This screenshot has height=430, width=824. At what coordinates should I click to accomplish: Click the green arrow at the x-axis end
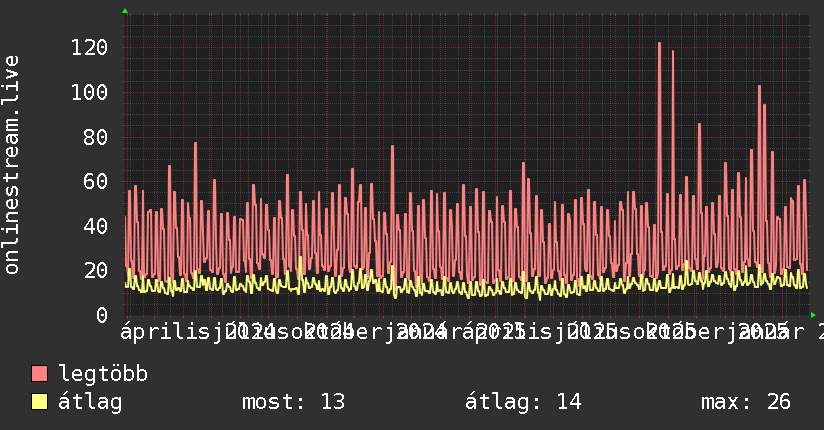point(813,315)
